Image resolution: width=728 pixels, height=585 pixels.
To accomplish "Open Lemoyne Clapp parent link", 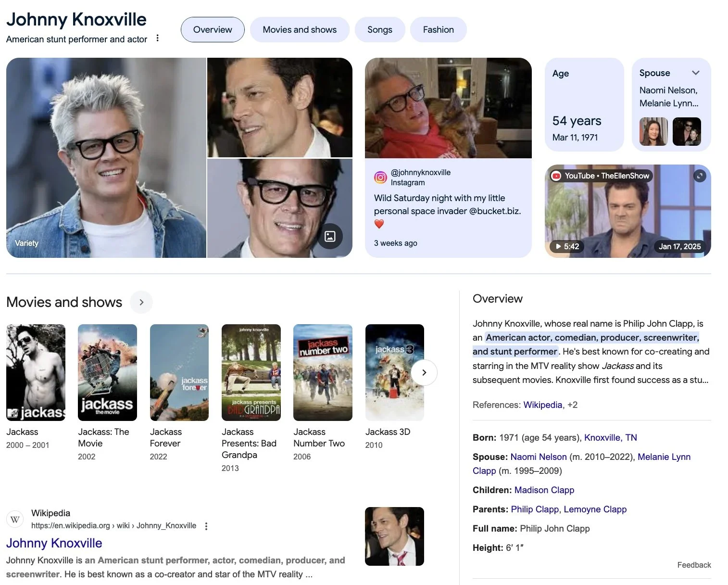I will pos(595,509).
